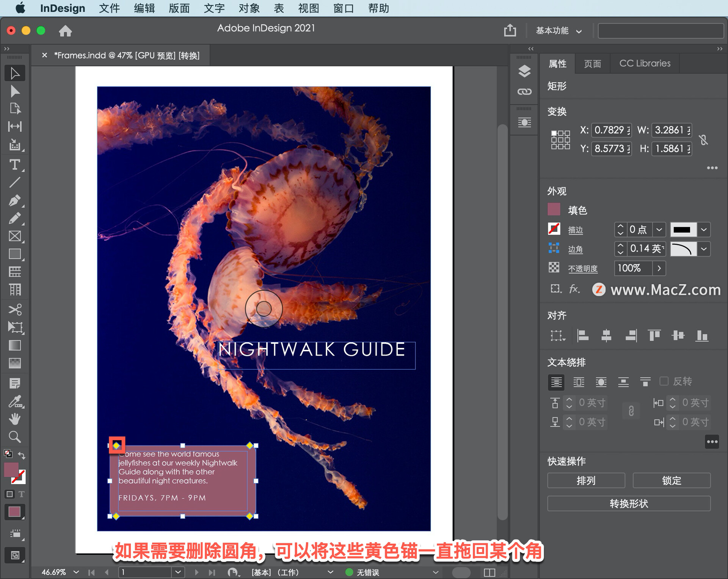
Task: Select the Page tool
Action: (x=15, y=109)
